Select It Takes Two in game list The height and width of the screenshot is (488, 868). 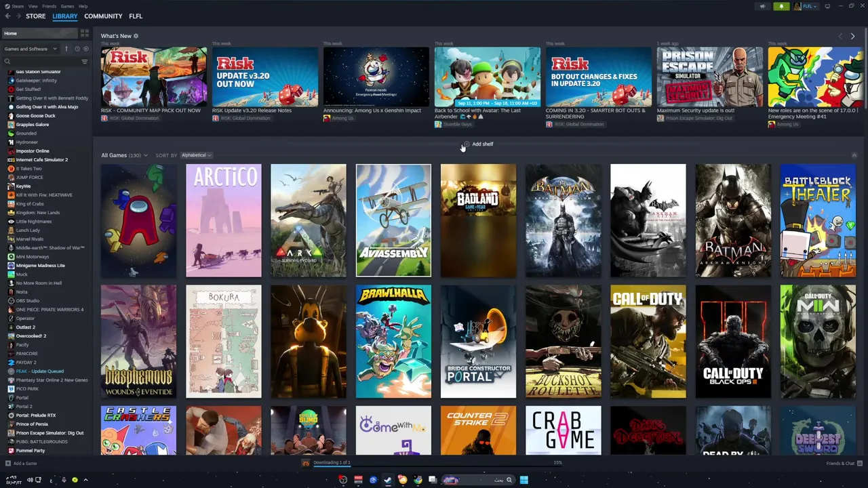(x=28, y=169)
